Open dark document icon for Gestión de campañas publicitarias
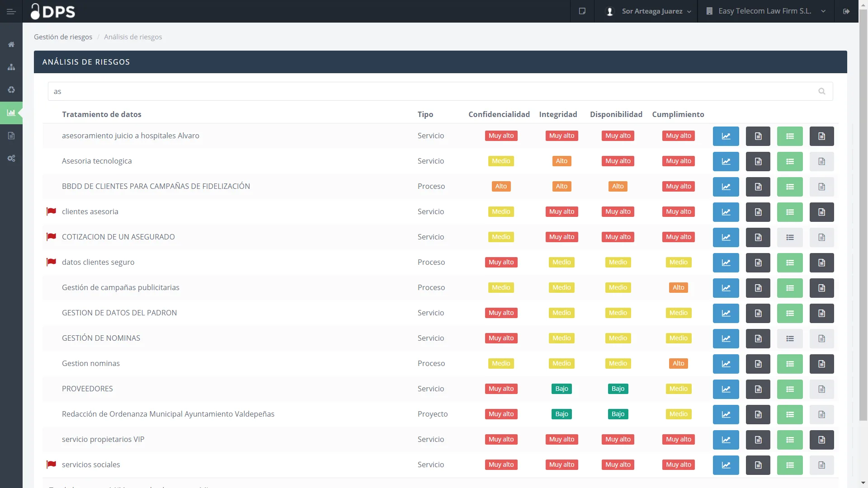 point(758,288)
